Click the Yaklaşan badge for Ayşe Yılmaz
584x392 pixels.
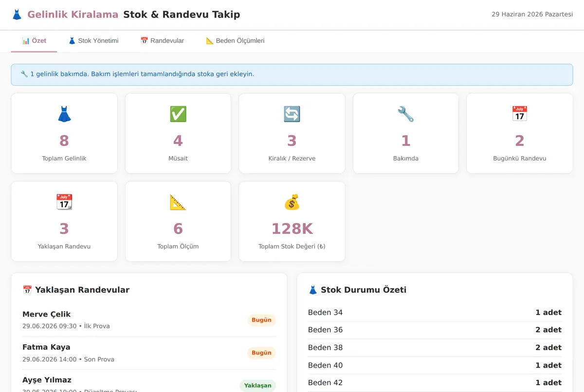257,385
